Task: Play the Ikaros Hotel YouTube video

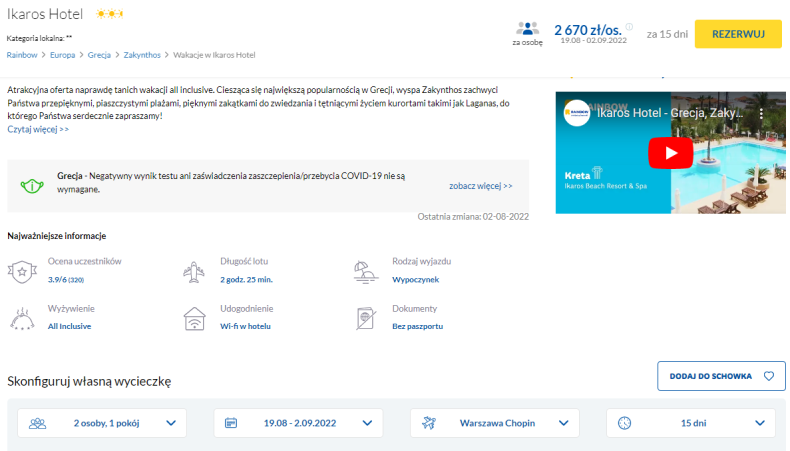Action: [x=671, y=153]
